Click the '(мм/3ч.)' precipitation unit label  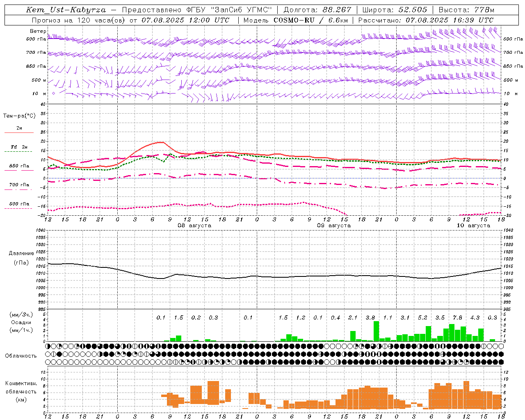point(21,315)
